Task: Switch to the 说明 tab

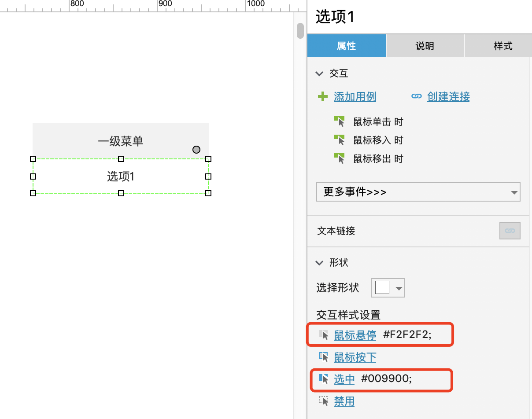Action: point(425,46)
